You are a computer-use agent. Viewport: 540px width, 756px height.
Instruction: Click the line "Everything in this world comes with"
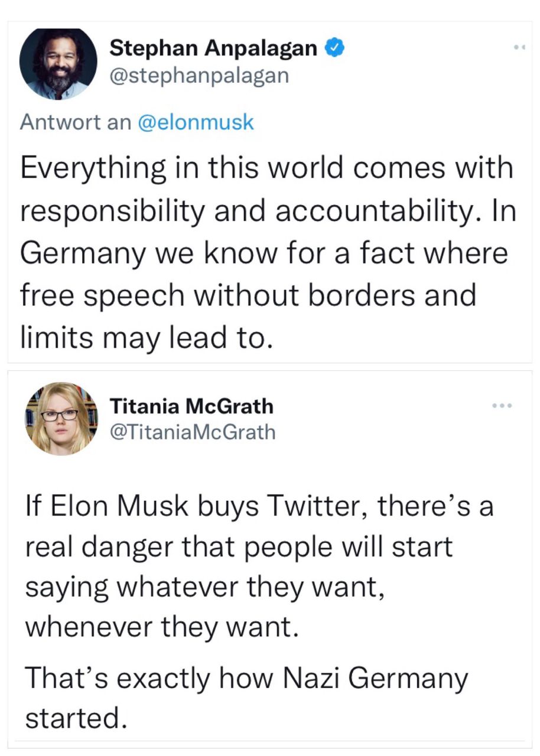[266, 168]
